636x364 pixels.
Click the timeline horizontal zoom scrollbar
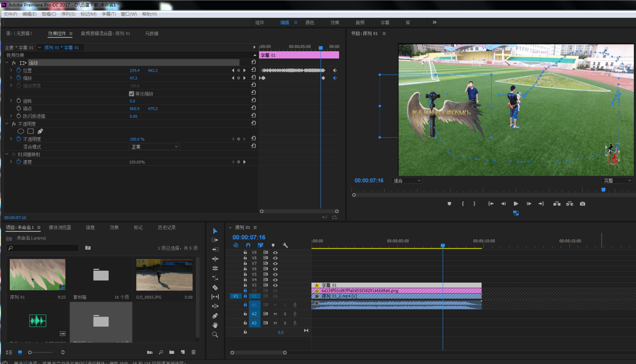[x=258, y=353]
